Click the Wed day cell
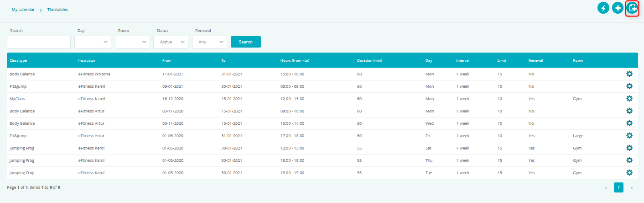Viewport: 644px width, 203px height. point(430,123)
